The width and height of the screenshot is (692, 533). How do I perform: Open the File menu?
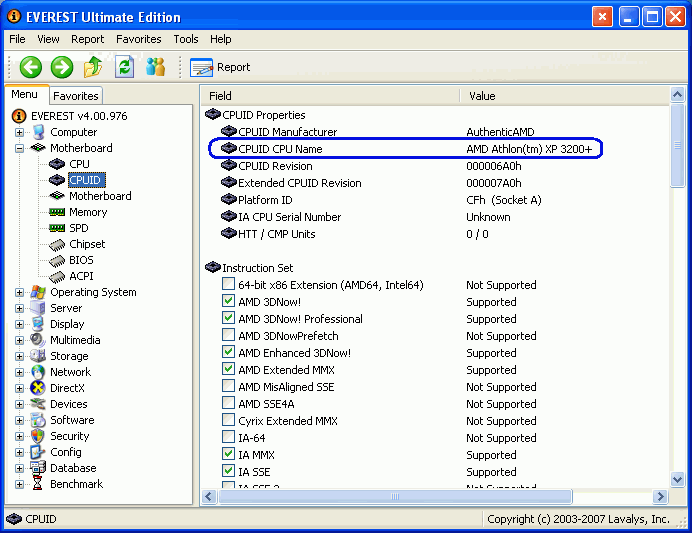[17, 39]
